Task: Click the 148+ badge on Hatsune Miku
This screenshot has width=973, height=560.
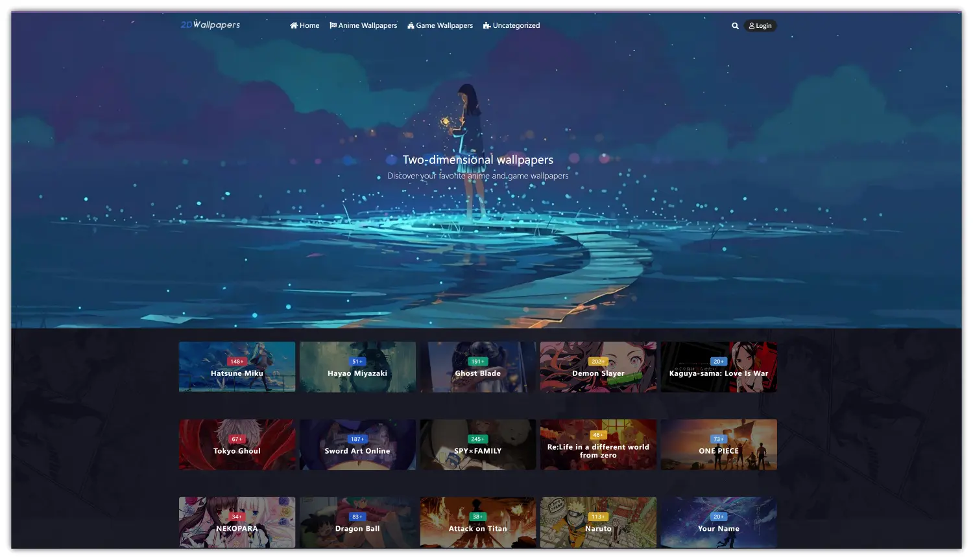Action: [237, 362]
